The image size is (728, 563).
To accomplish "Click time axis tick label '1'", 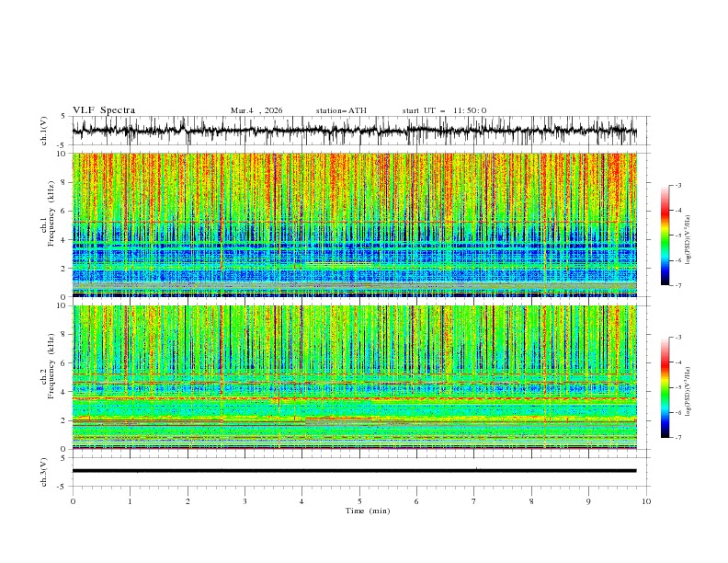I will tap(130, 501).
